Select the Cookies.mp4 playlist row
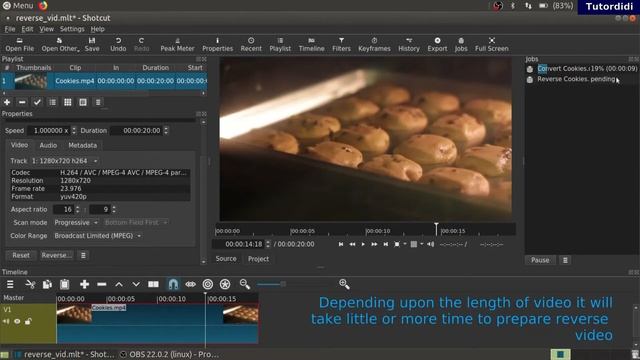Image resolution: width=640 pixels, height=360 pixels. click(x=104, y=81)
